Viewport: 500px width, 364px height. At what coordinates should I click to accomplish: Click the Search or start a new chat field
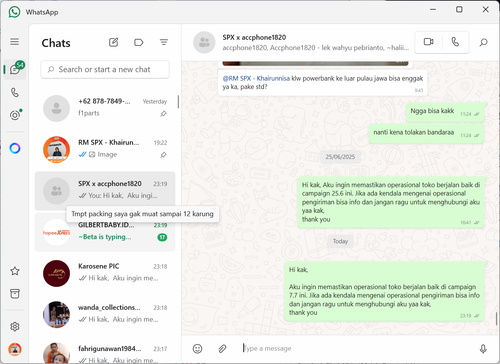[105, 69]
